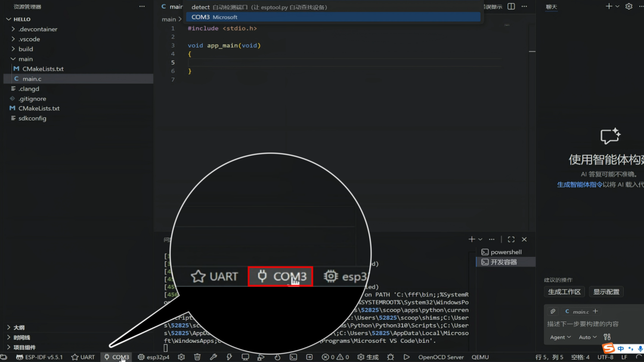Click the lightning bolt flash device icon
Viewport: 644px width, 362px height.
(x=229, y=357)
